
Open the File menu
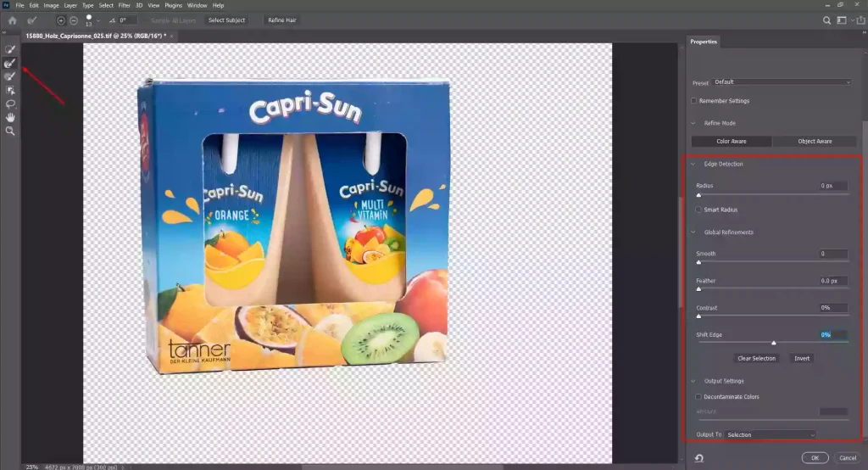pos(20,6)
